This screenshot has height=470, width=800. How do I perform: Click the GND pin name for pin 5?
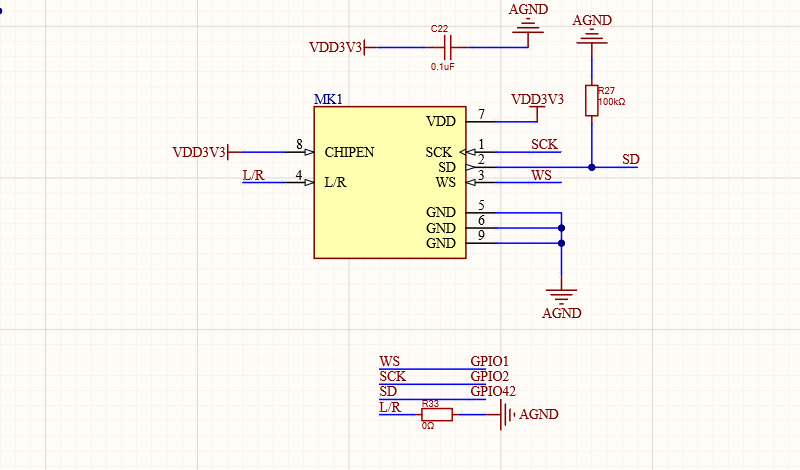(x=441, y=212)
